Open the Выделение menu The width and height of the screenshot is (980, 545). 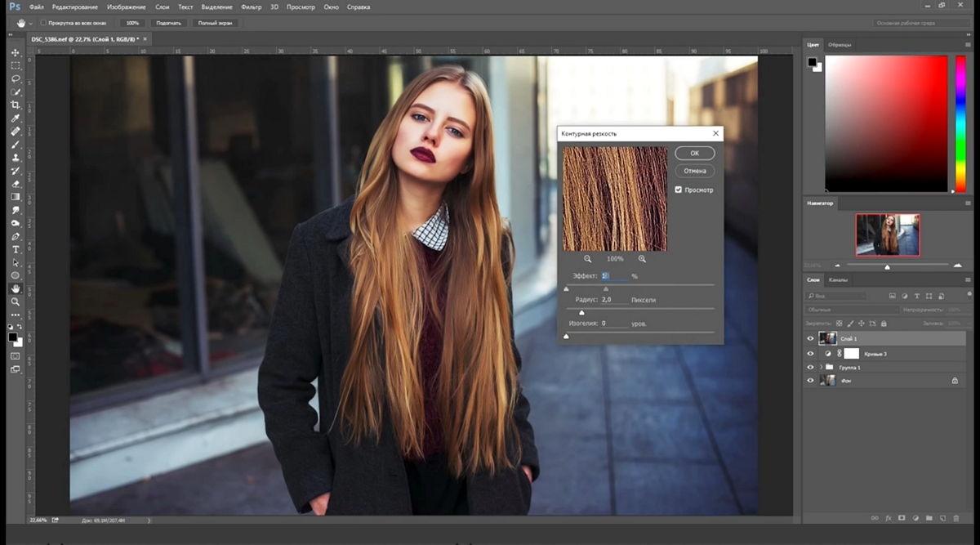click(x=218, y=7)
